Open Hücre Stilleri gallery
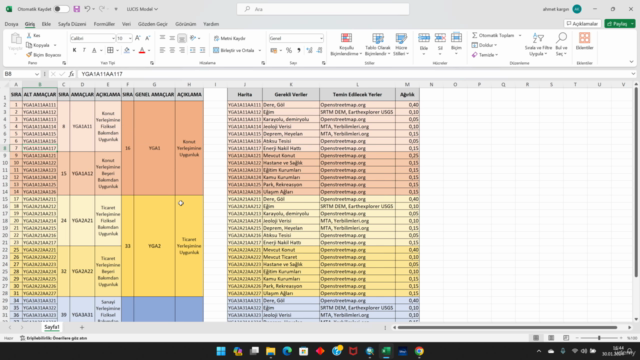 (401, 44)
